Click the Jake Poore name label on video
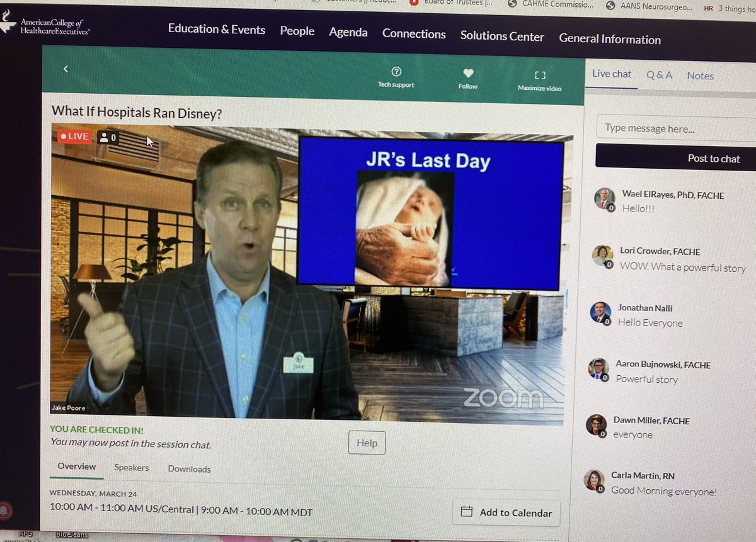 click(69, 408)
